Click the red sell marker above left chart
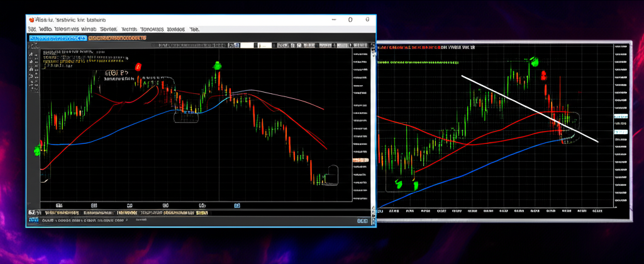Screen dimensions: 644x264 tap(138, 66)
